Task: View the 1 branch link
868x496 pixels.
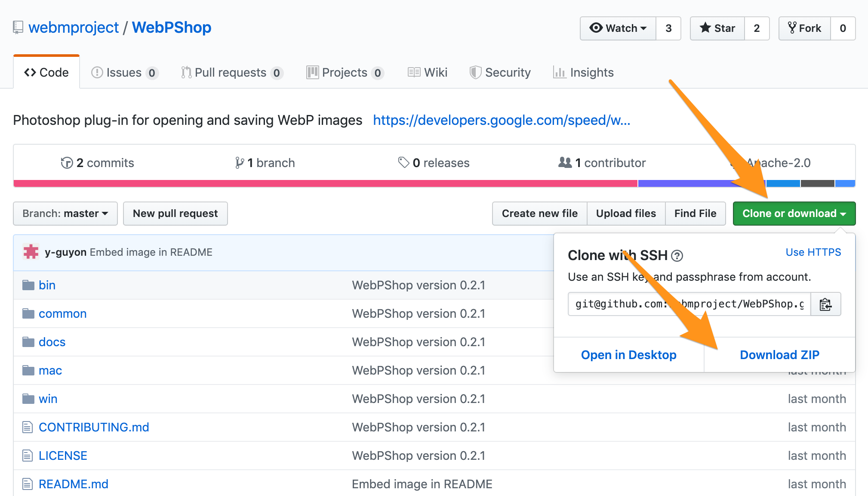Action: pyautogui.click(x=265, y=163)
